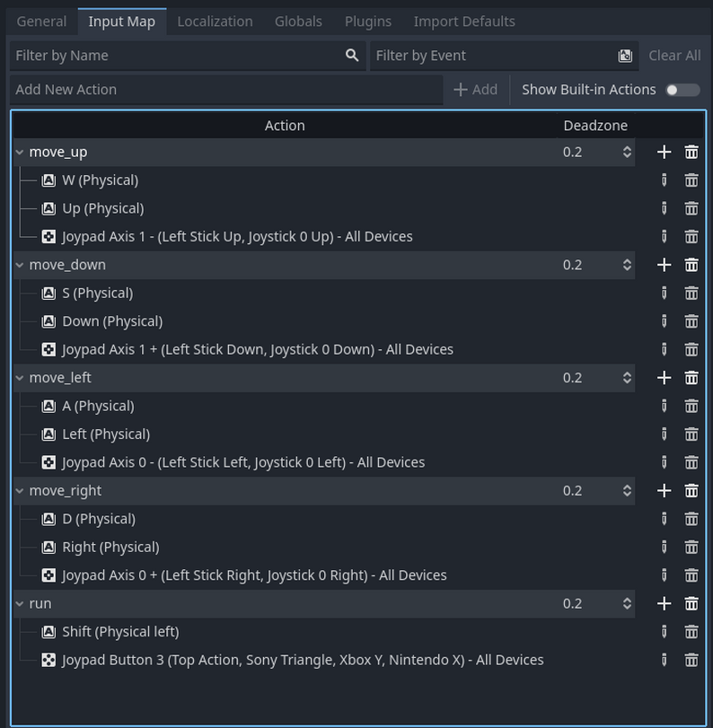Screen dimensions: 713x728
Task: Delete the move_right action
Action: (x=691, y=490)
